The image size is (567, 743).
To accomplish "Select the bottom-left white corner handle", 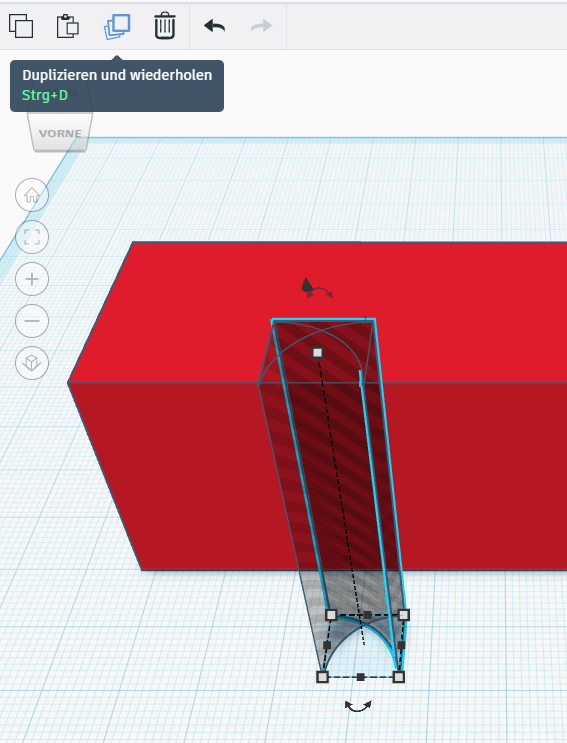I will (323, 677).
